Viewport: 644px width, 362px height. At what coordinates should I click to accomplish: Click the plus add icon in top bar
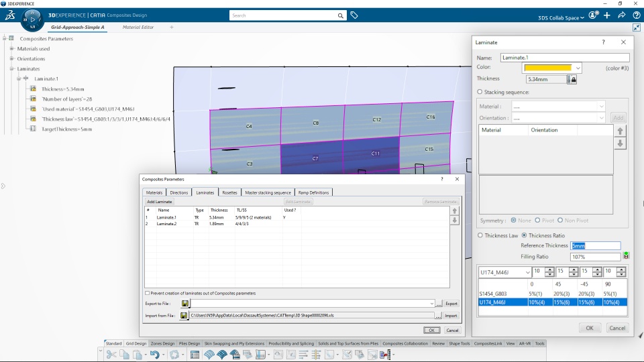pos(607,15)
